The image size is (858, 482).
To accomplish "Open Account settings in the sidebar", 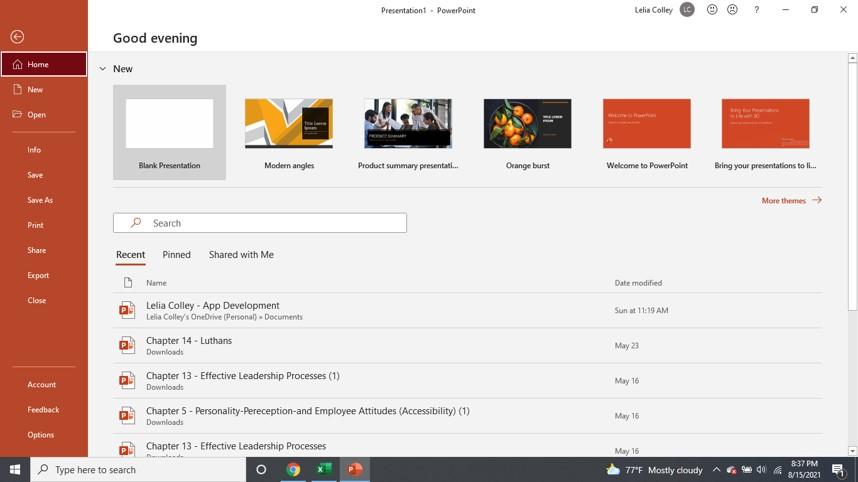I will click(44, 385).
